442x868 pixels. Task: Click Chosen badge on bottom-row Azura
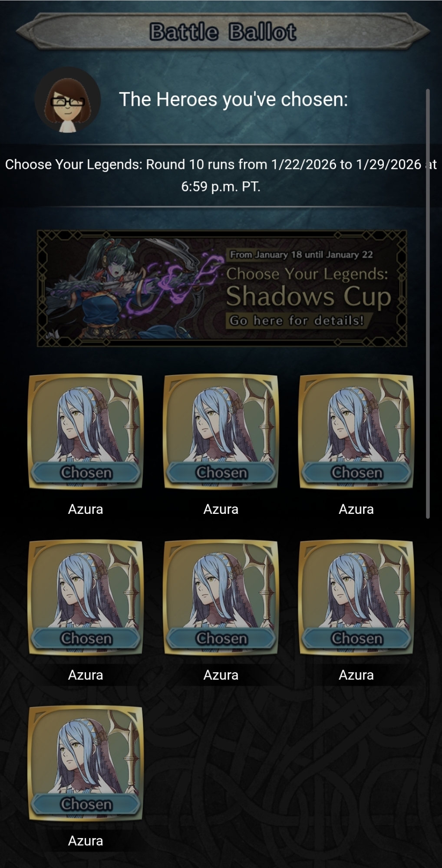click(x=86, y=804)
